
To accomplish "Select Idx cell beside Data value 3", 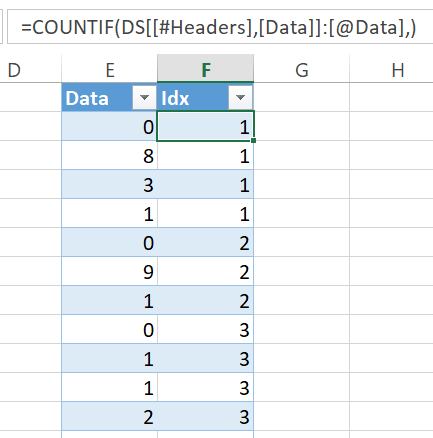I will (205, 184).
